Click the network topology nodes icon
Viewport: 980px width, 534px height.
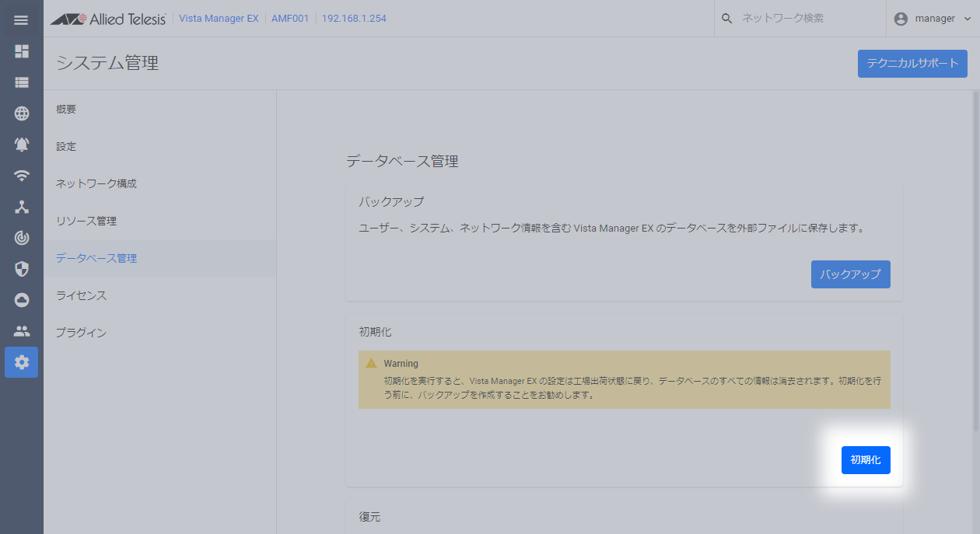coord(22,207)
